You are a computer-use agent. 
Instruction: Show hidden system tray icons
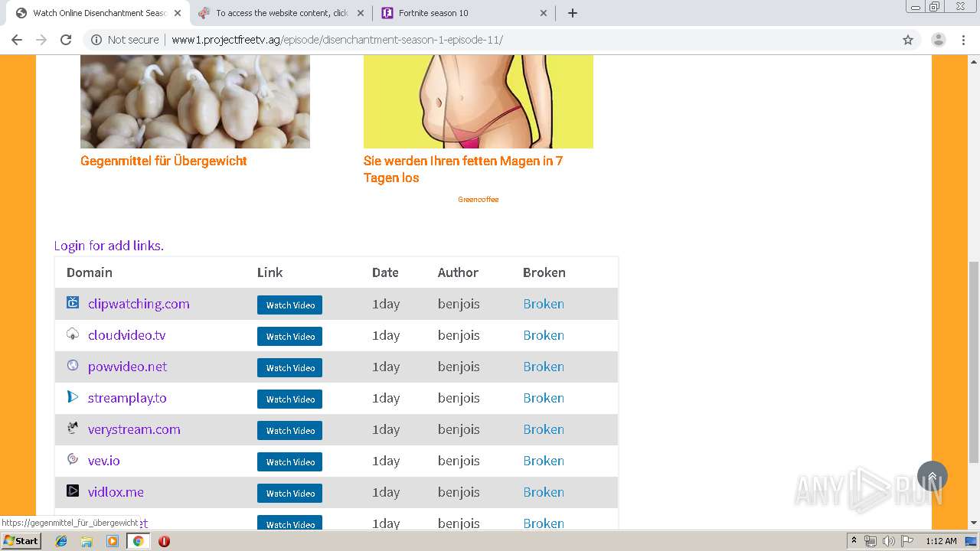point(854,541)
